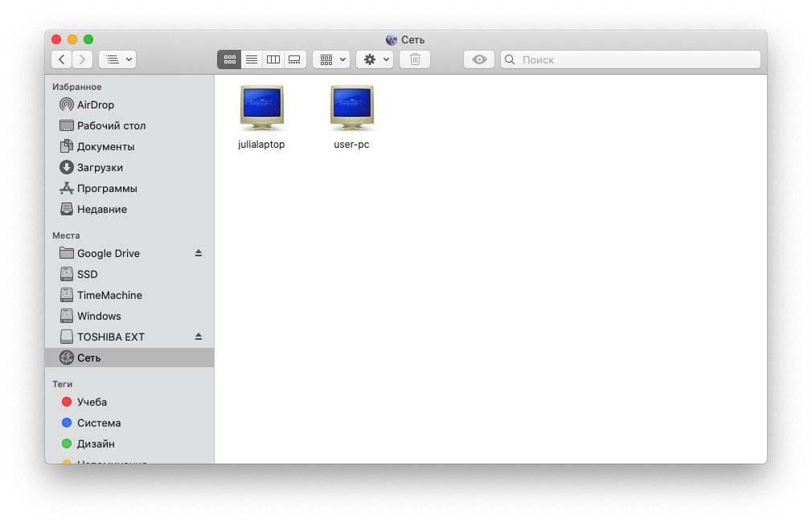Open Недавние in the sidebar
812x523 pixels.
(129, 209)
